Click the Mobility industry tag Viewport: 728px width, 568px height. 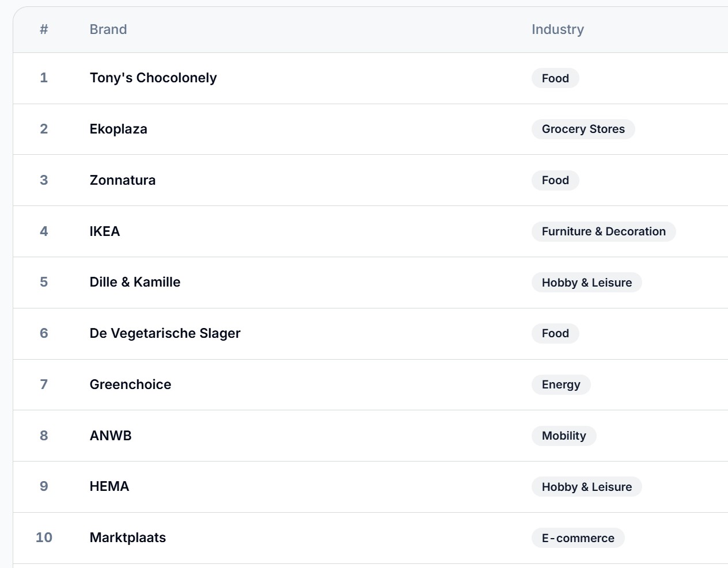click(x=563, y=436)
